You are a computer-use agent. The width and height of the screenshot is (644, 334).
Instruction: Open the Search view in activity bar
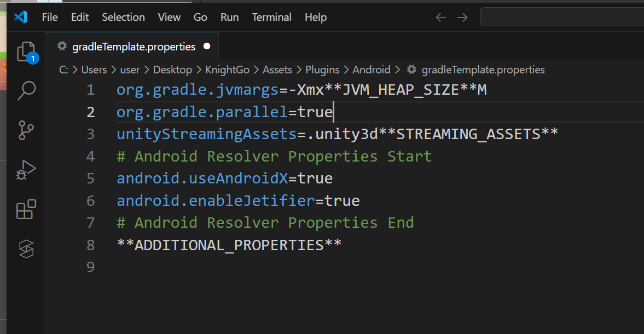26,90
